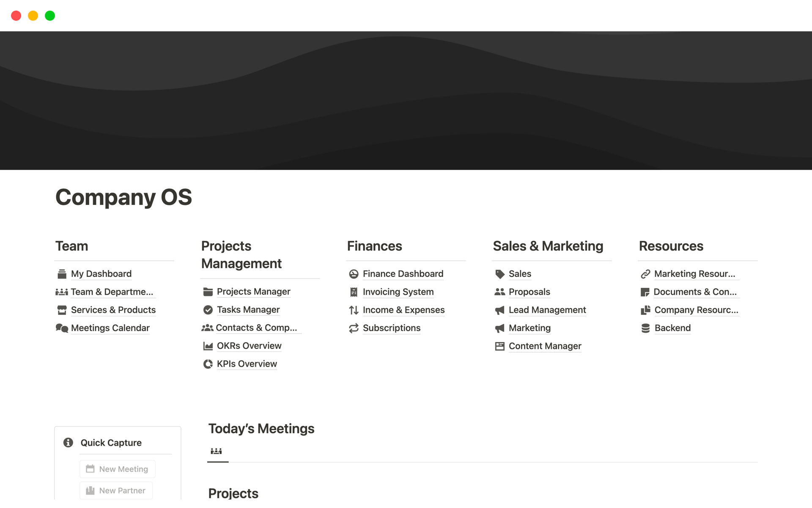Open the Invoicing System page link
The width and height of the screenshot is (812, 508).
(398, 292)
